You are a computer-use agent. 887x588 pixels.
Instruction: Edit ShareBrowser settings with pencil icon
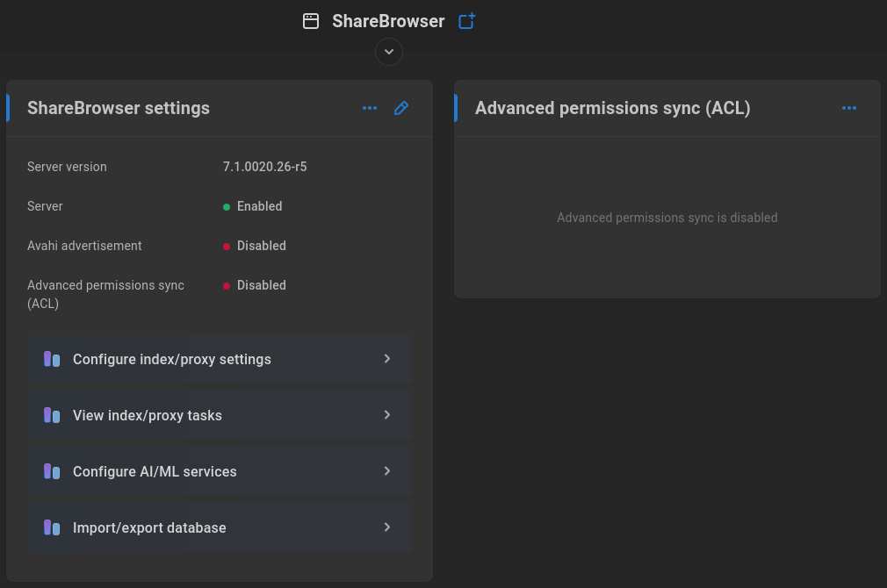[401, 108]
